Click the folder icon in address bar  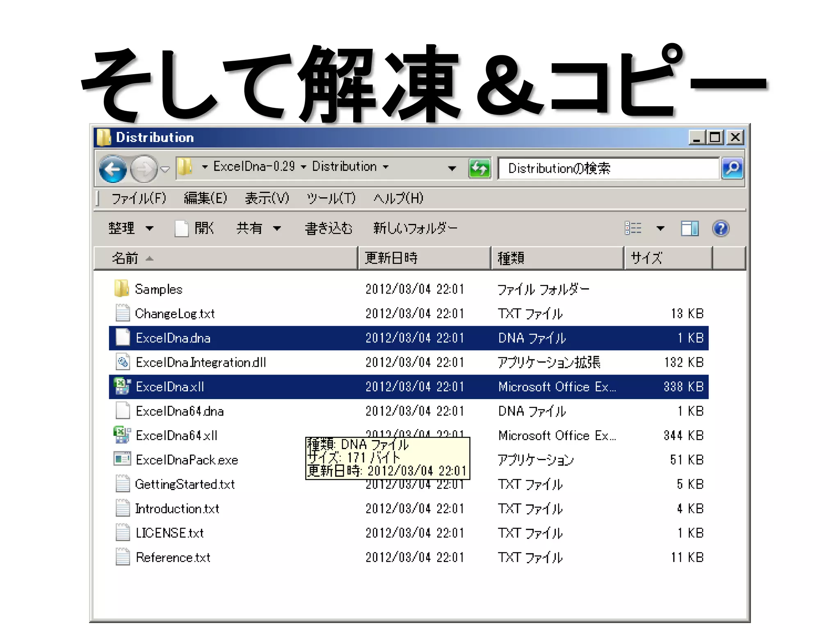pyautogui.click(x=185, y=167)
